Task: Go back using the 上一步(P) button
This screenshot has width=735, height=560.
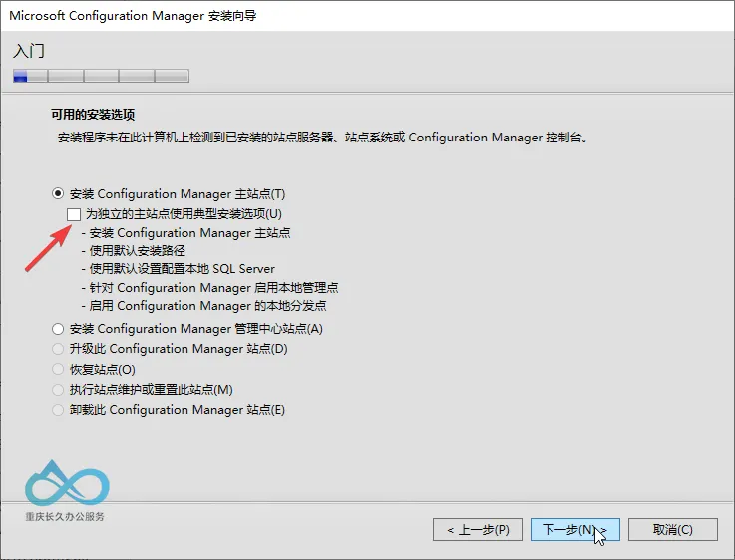Action: (478, 529)
